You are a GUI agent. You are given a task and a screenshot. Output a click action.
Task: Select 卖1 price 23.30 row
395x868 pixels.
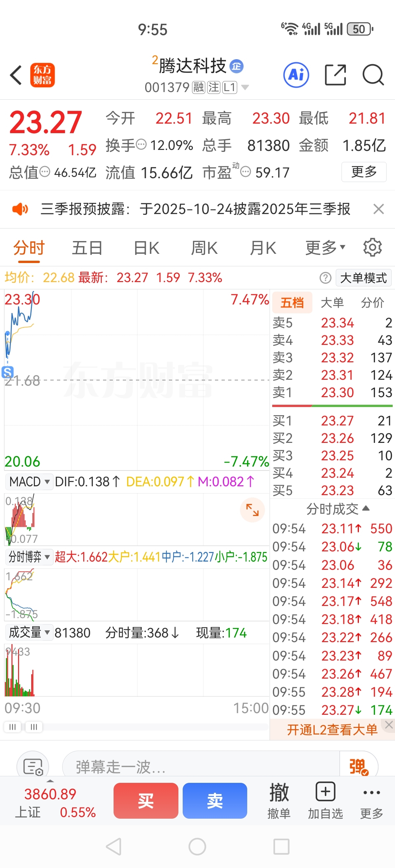click(x=332, y=392)
